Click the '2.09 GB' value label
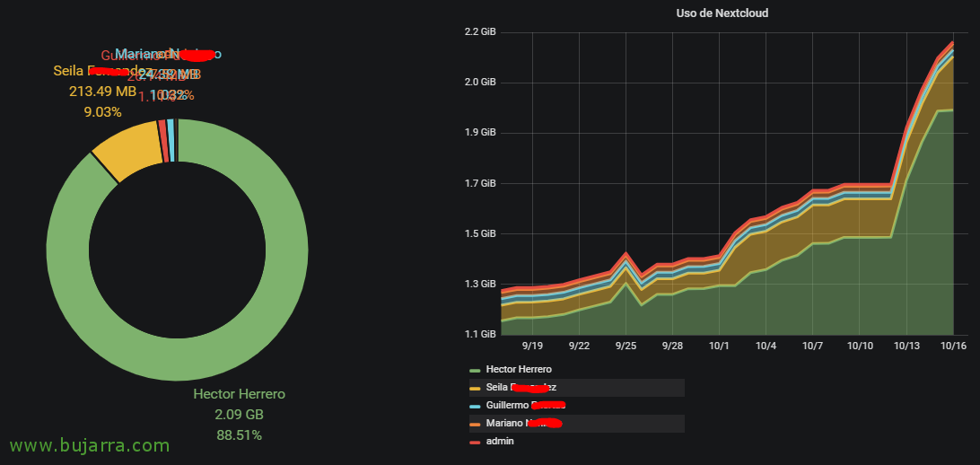Screen dimensions: 980x465 coord(239,415)
